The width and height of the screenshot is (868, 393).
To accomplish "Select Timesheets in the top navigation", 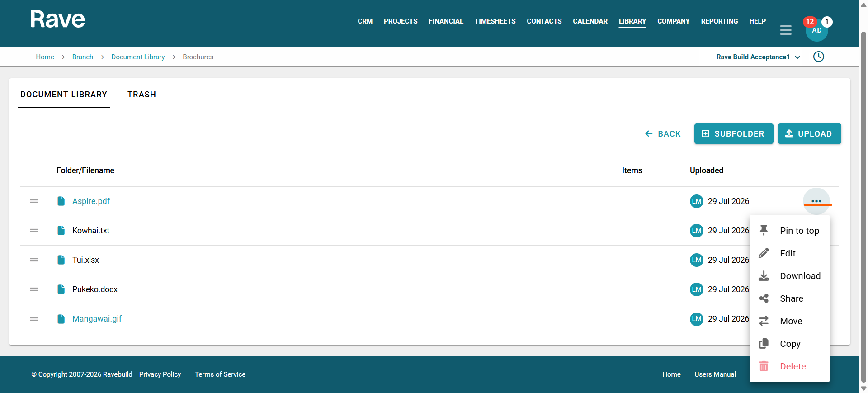I will (x=495, y=21).
